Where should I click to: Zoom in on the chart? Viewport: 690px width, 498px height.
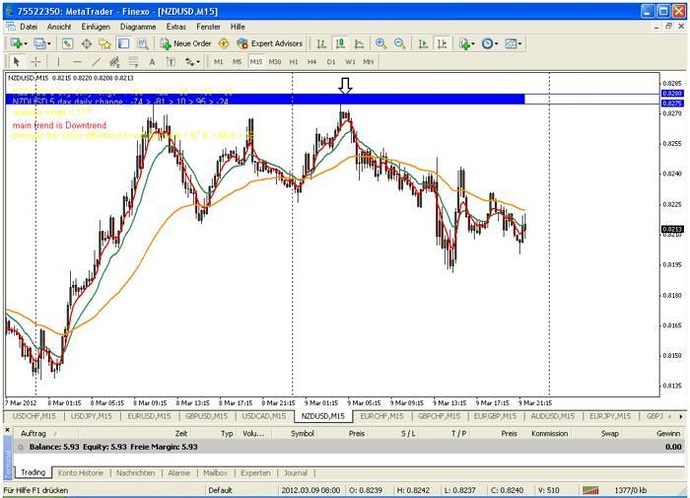381,44
